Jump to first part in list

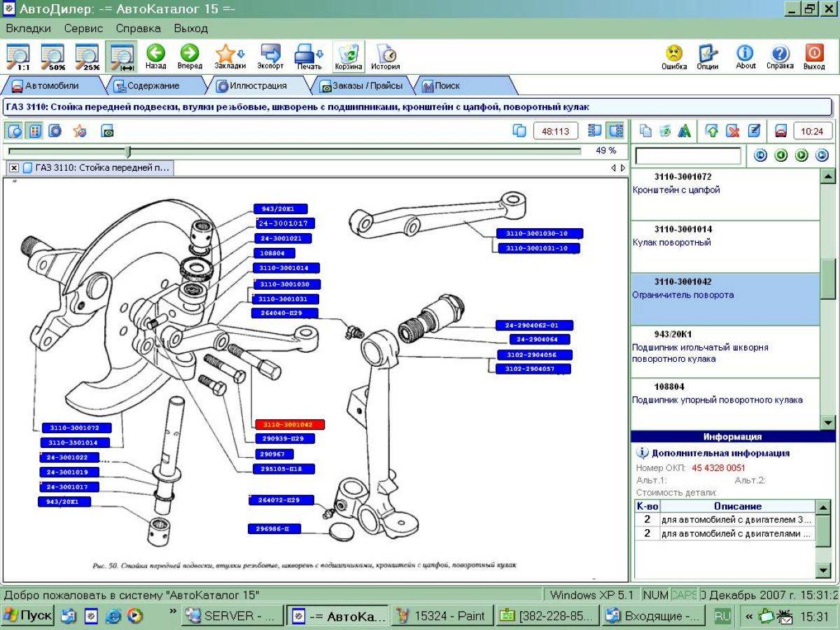click(762, 155)
